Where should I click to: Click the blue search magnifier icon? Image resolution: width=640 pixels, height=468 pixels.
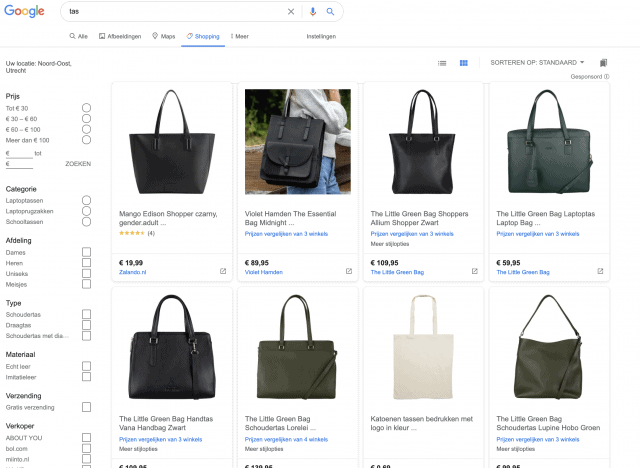pyautogui.click(x=330, y=11)
